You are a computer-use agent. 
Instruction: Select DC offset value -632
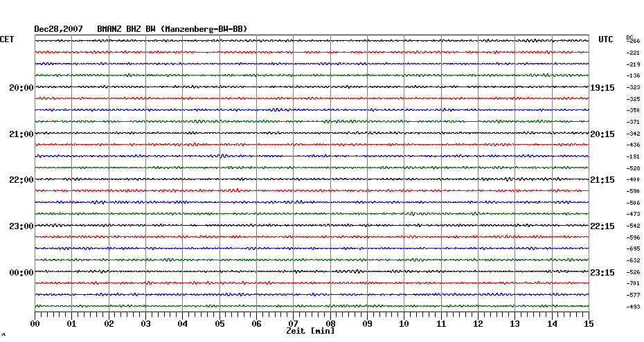click(633, 260)
